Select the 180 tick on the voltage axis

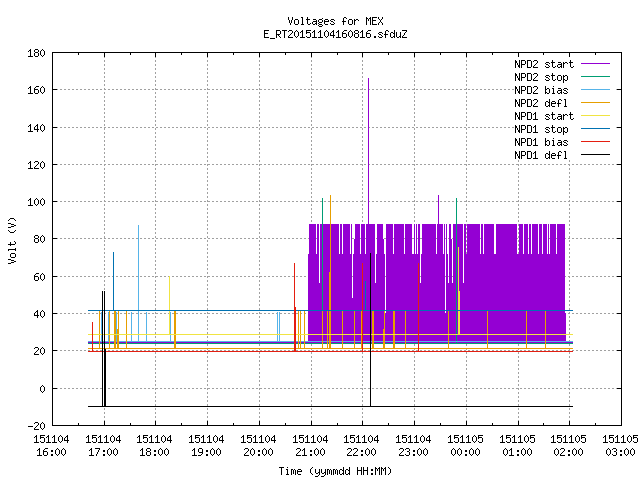36,53
